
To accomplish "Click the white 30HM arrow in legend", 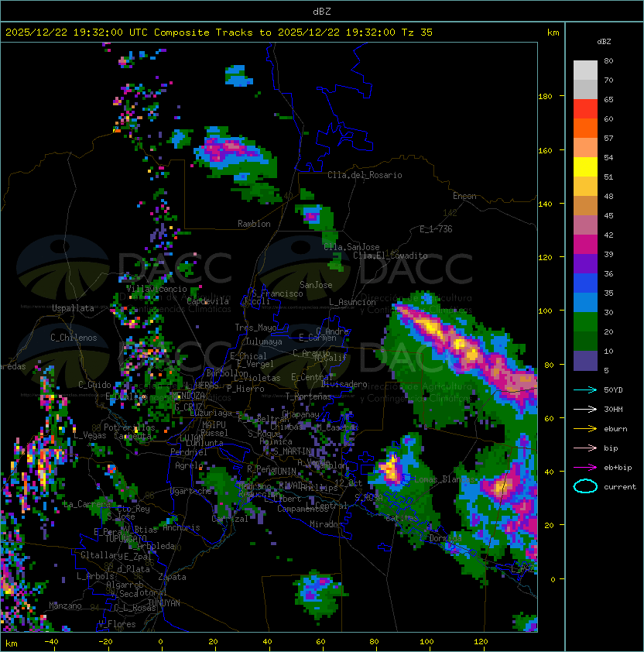I will click(x=585, y=409).
